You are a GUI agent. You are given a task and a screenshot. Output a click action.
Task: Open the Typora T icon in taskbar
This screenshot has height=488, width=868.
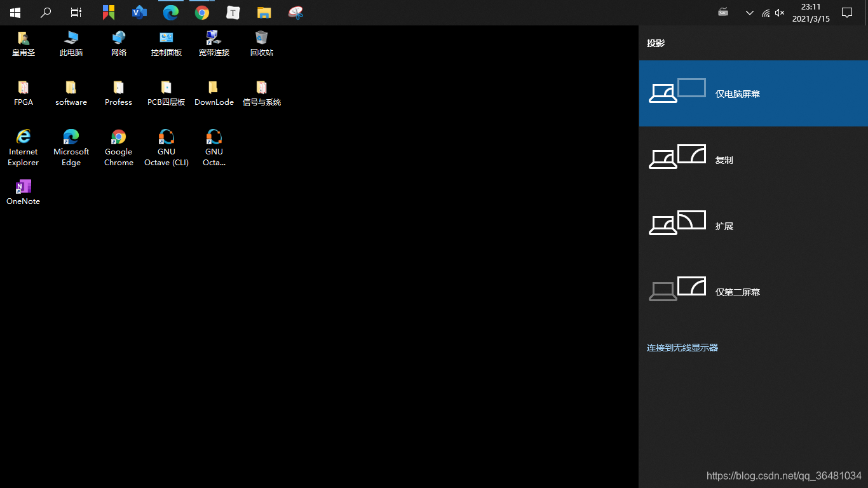[x=233, y=13]
